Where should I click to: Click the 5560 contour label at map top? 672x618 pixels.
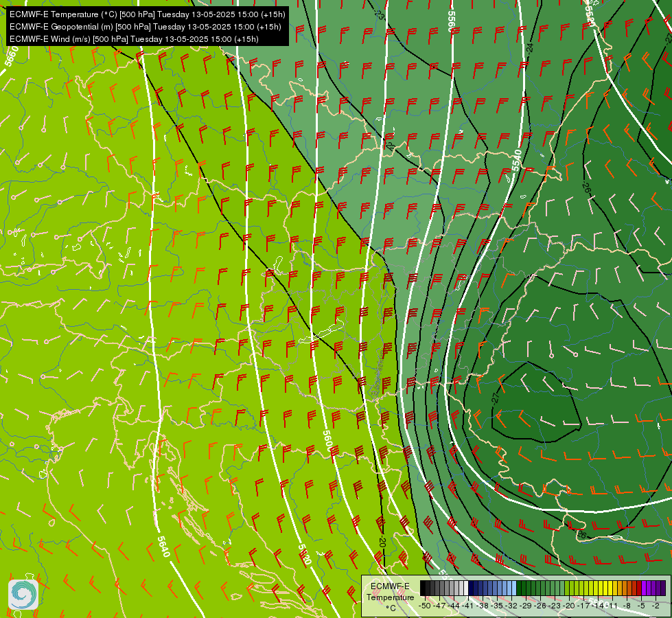(x=451, y=21)
